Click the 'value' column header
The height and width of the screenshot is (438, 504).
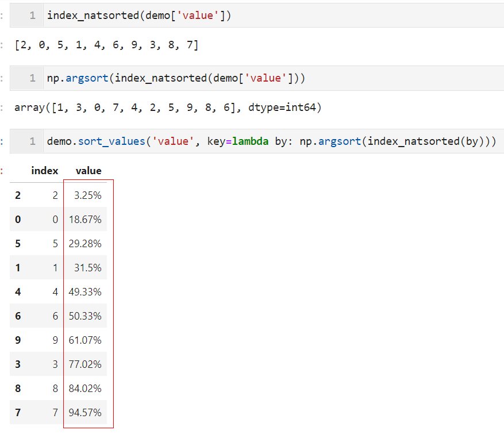[89, 171]
